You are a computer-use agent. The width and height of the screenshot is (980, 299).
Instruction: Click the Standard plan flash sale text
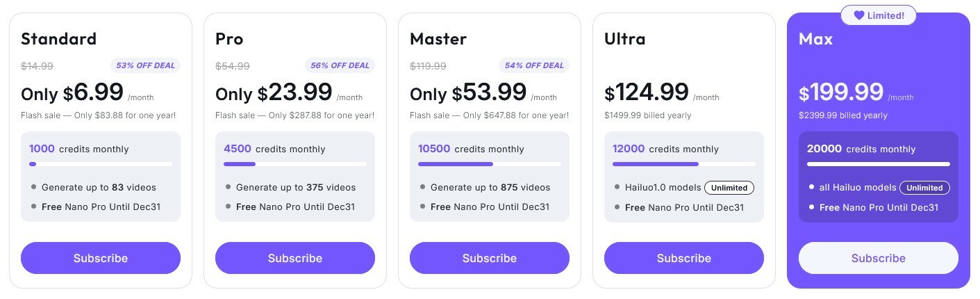click(x=98, y=115)
